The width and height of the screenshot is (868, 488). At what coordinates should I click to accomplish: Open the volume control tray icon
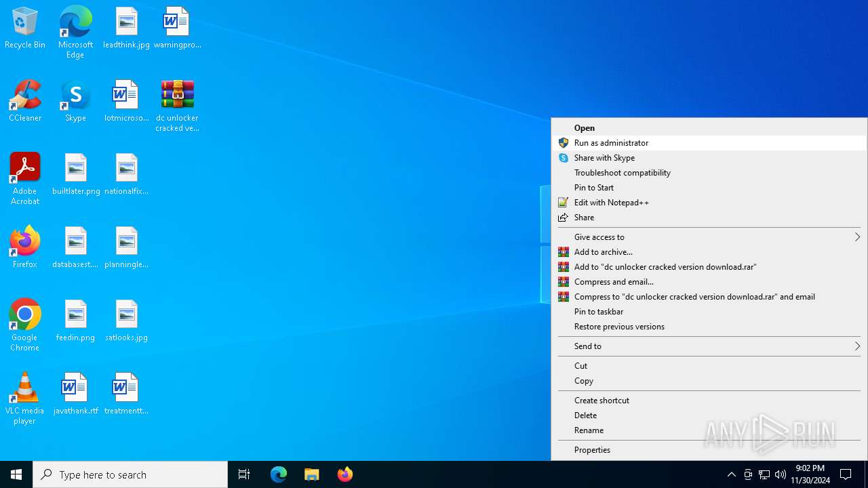point(781,474)
